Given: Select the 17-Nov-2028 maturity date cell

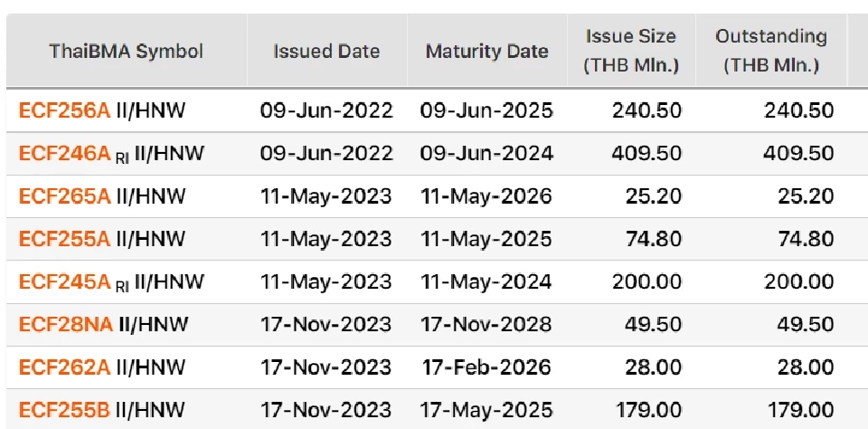Looking at the screenshot, I should pos(486,324).
